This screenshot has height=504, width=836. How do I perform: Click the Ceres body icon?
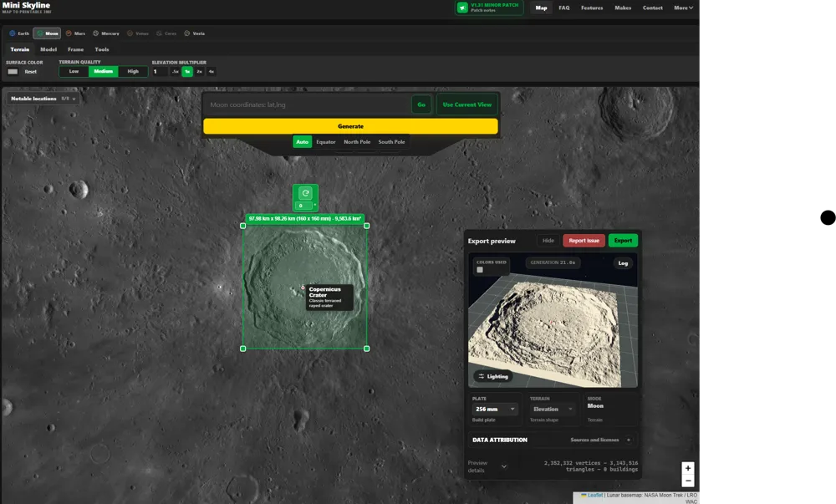(x=159, y=33)
